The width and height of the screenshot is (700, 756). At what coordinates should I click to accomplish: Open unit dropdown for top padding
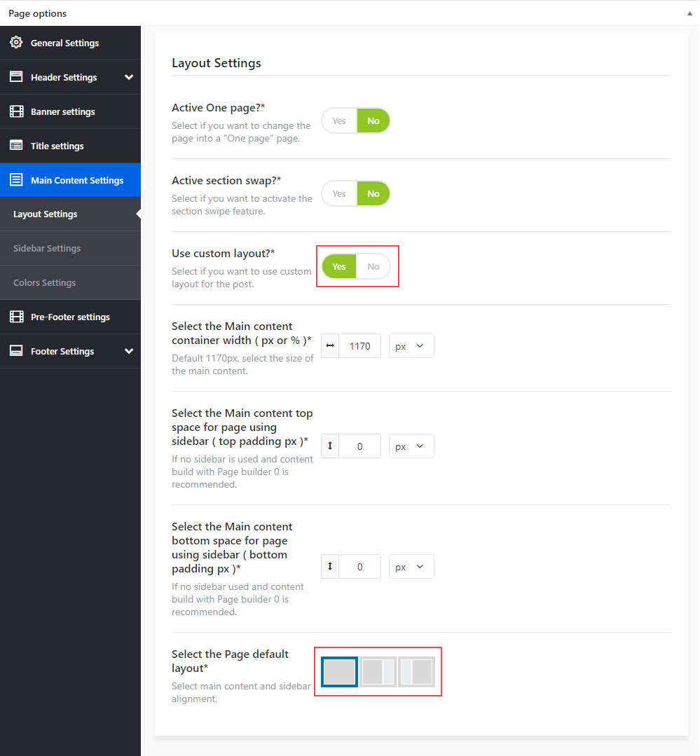tap(411, 446)
